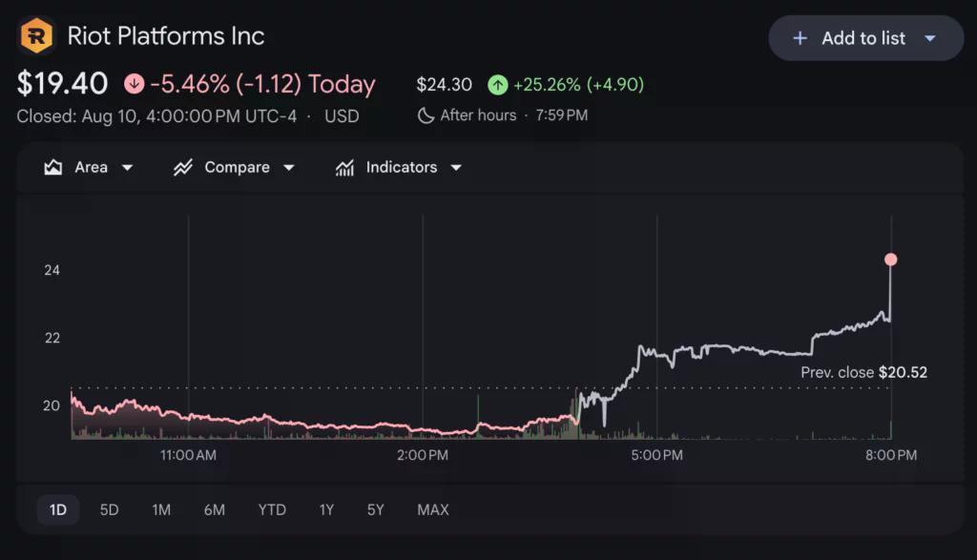Click the 22 price axis label
977x560 pixels.
click(x=52, y=339)
